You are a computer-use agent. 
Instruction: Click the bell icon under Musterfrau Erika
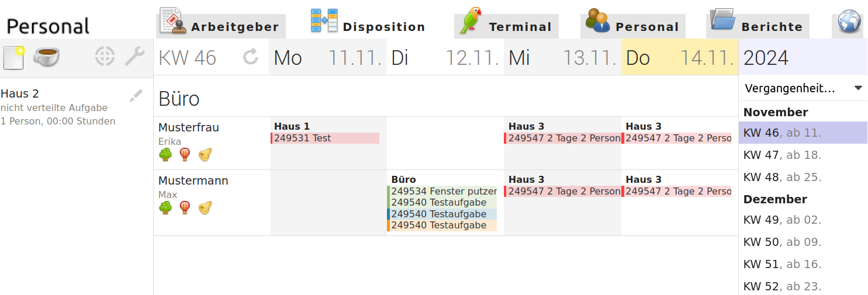(x=205, y=155)
